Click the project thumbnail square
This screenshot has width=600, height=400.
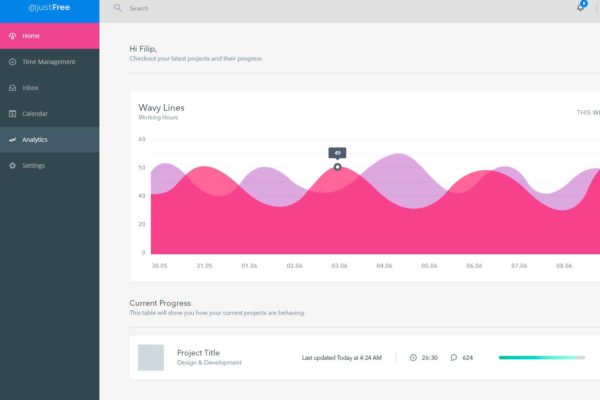pos(151,358)
